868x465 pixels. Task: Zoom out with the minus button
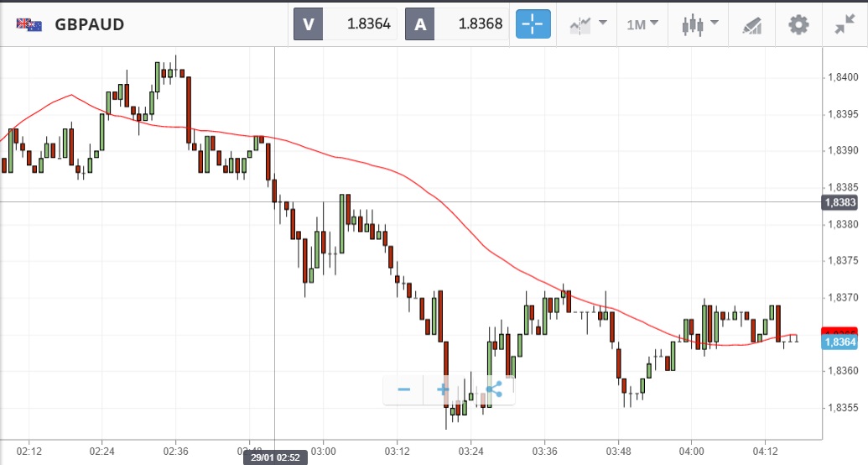tap(404, 389)
